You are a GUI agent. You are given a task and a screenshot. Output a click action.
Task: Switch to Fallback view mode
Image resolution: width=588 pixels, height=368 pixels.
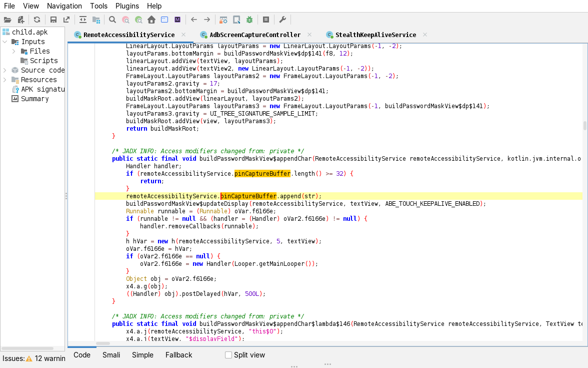click(178, 355)
